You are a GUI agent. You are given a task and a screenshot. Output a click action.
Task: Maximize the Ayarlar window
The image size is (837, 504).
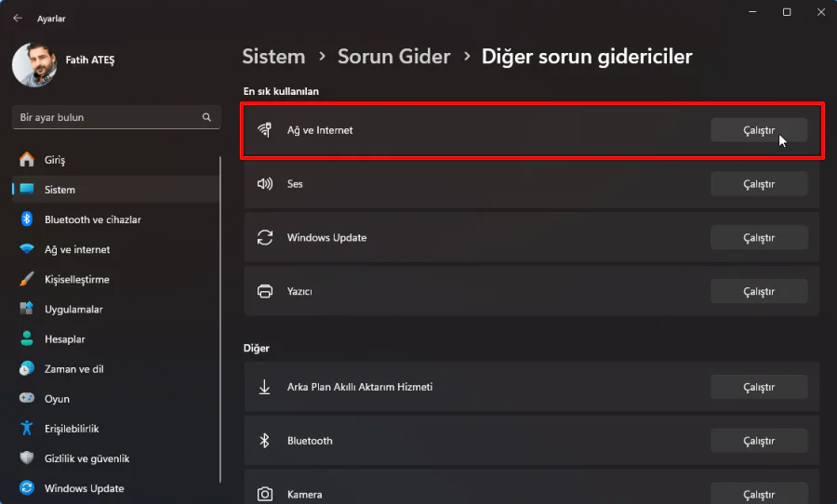tap(787, 12)
